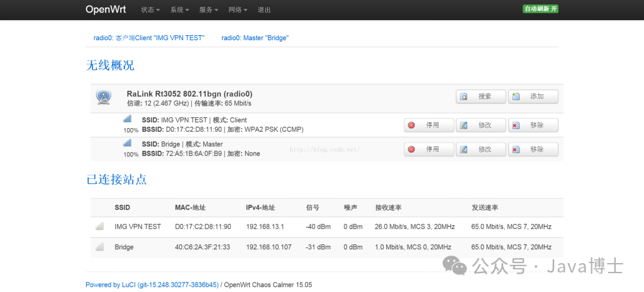Click 退出 to log out
The height and width of the screenshot is (292, 644).
(x=264, y=10)
